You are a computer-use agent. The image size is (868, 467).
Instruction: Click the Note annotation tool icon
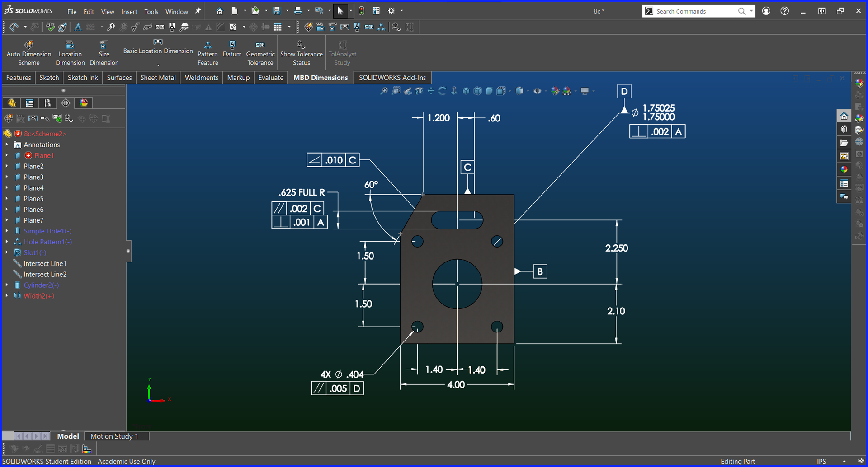[x=78, y=27]
